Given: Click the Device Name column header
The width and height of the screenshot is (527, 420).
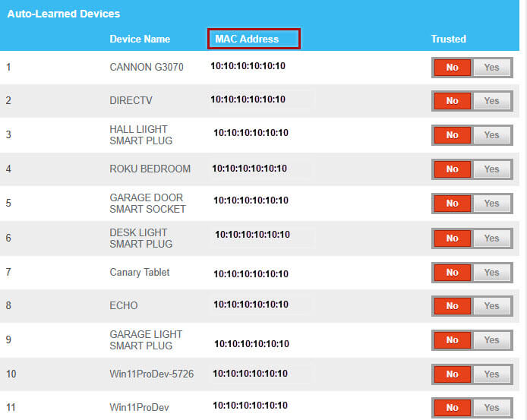Looking at the screenshot, I should coord(140,39).
